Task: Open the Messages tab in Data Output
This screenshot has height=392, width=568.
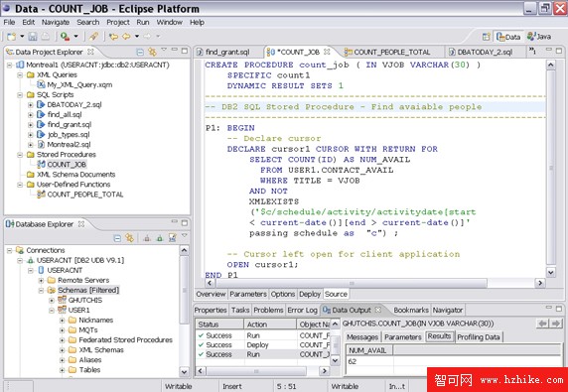Action: coord(362,337)
